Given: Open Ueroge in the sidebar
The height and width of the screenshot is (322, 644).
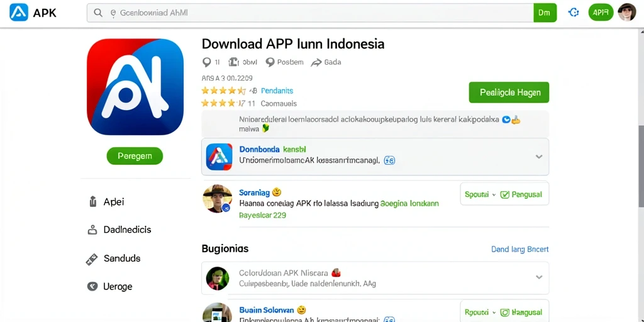Looking at the screenshot, I should coord(118,287).
